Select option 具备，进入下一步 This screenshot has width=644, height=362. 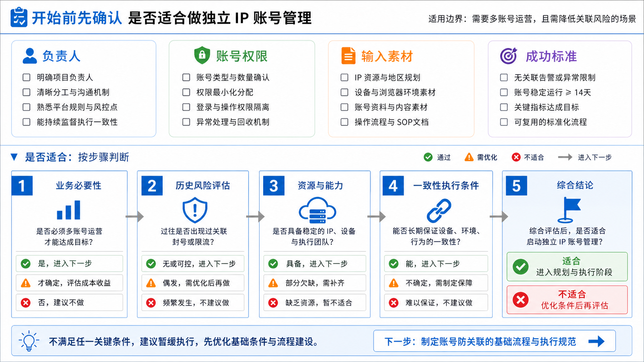click(x=315, y=264)
